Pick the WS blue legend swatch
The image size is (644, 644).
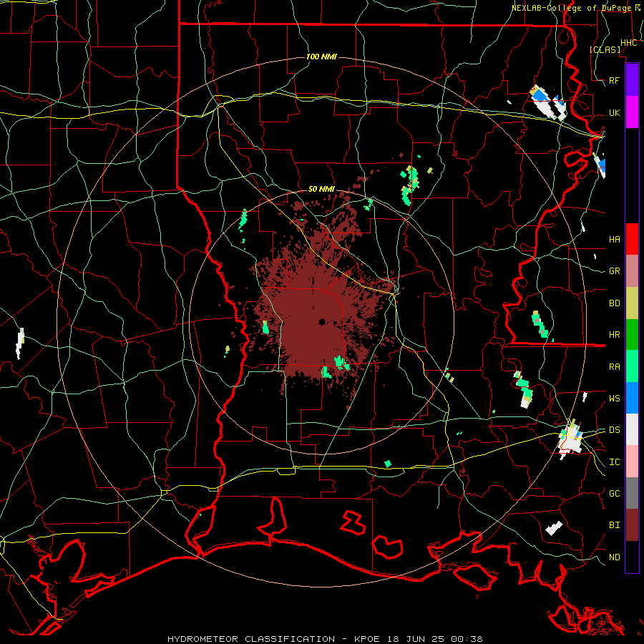pyautogui.click(x=632, y=398)
